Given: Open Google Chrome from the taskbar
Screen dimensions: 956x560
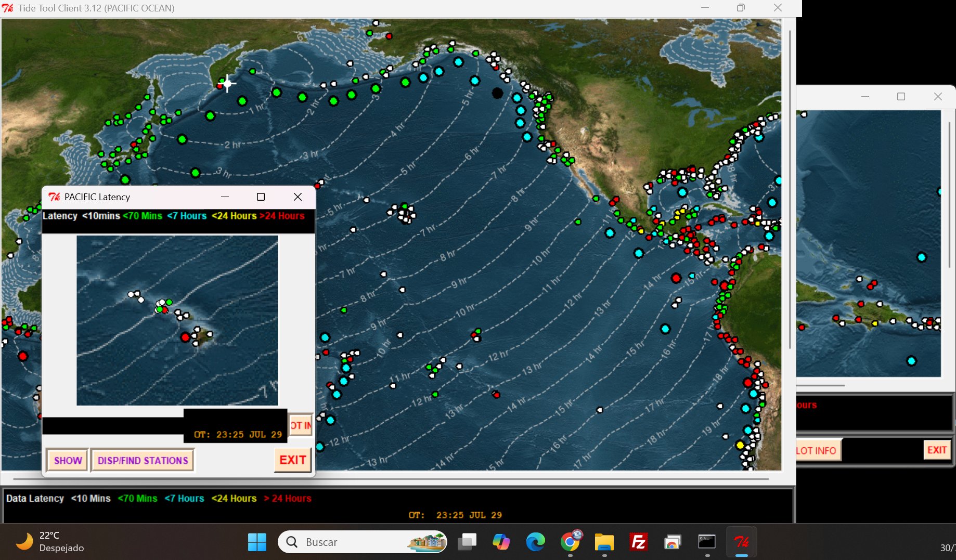Looking at the screenshot, I should 570,542.
